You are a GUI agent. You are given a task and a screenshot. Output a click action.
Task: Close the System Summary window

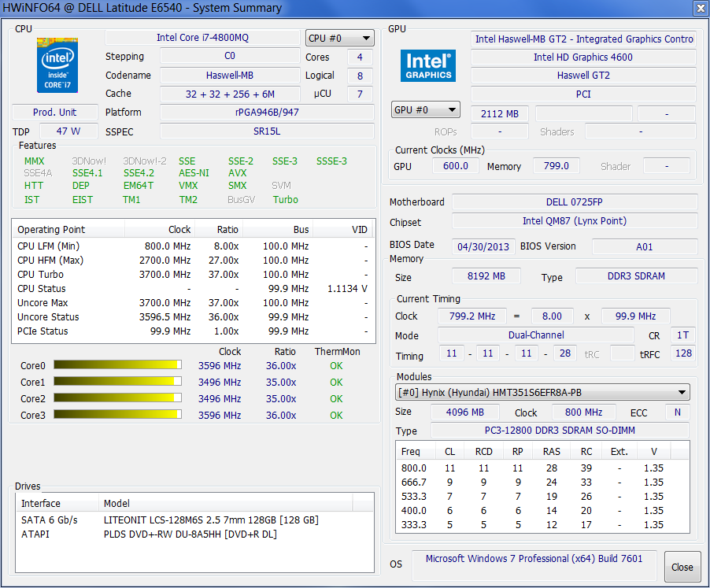click(701, 8)
